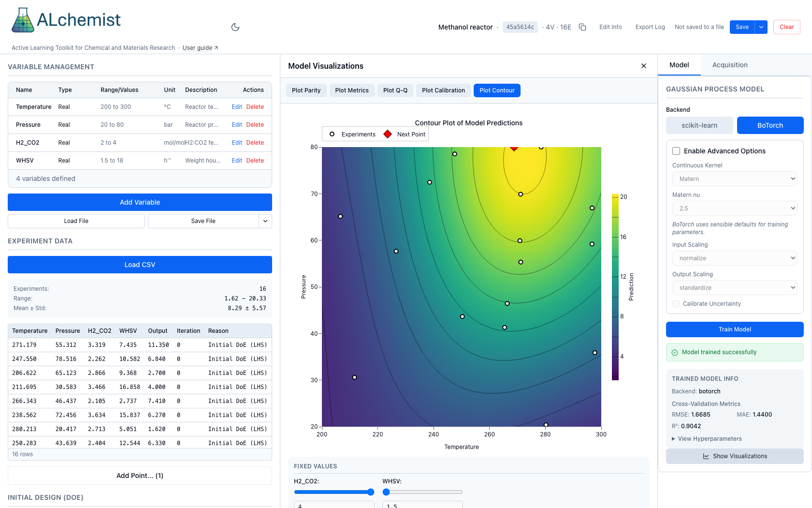The image size is (812, 508).
Task: Open the User guide link
Action: point(200,48)
